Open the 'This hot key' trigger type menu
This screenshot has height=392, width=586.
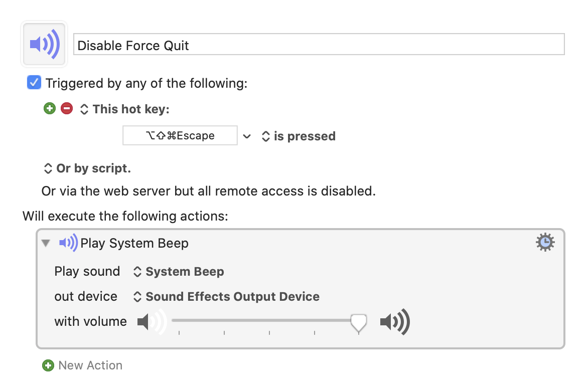coord(125,109)
